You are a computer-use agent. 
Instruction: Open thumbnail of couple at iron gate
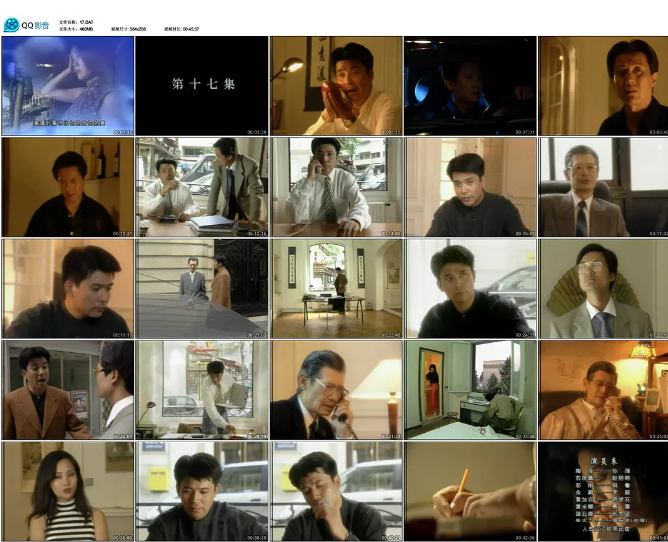[202, 289]
